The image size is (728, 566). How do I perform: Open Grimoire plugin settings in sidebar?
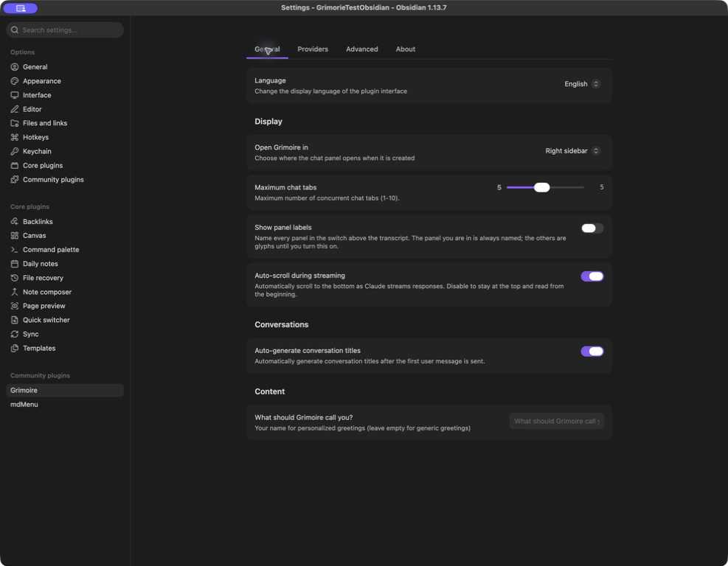click(x=65, y=390)
